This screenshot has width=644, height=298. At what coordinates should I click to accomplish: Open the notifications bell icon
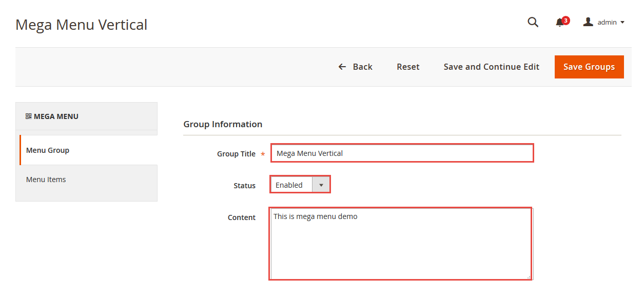click(x=560, y=23)
